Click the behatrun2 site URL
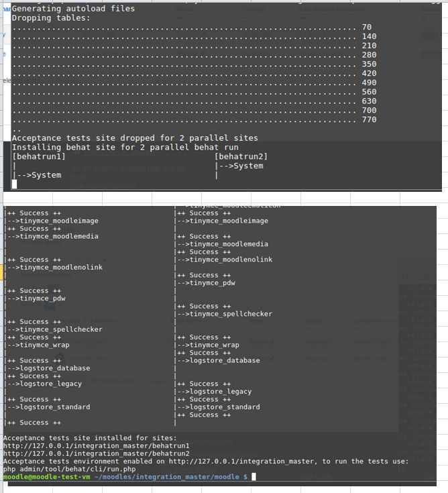Image resolution: width=448 pixels, height=493 pixels. point(97,453)
